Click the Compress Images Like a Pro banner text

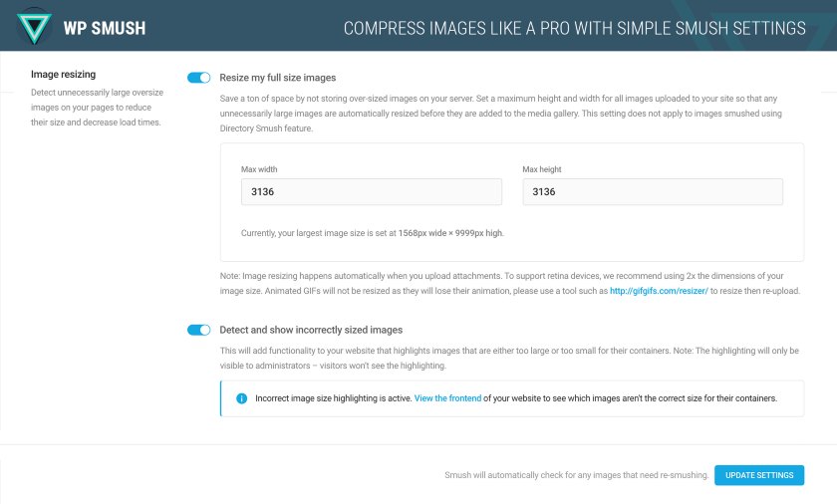click(x=574, y=28)
